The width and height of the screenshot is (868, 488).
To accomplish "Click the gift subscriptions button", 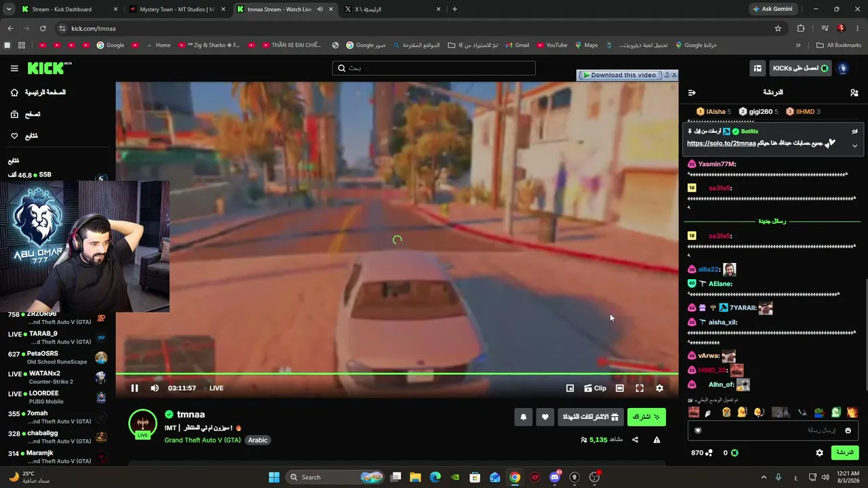I will pyautogui.click(x=591, y=417).
